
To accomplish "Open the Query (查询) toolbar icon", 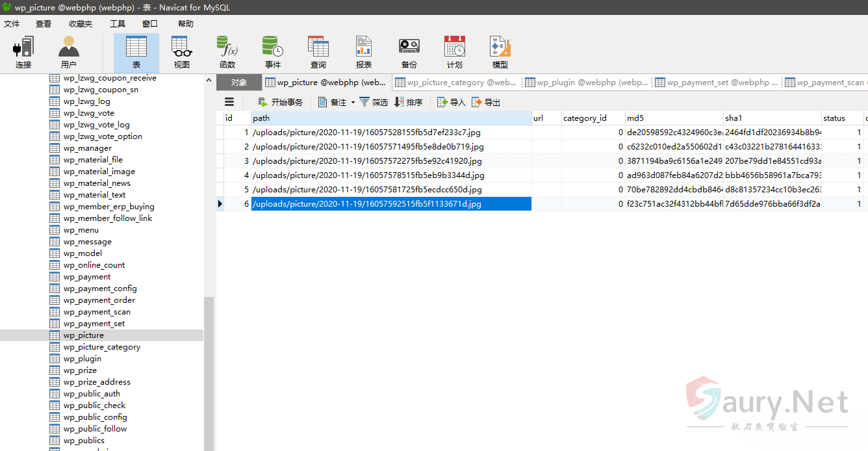I will pyautogui.click(x=318, y=52).
